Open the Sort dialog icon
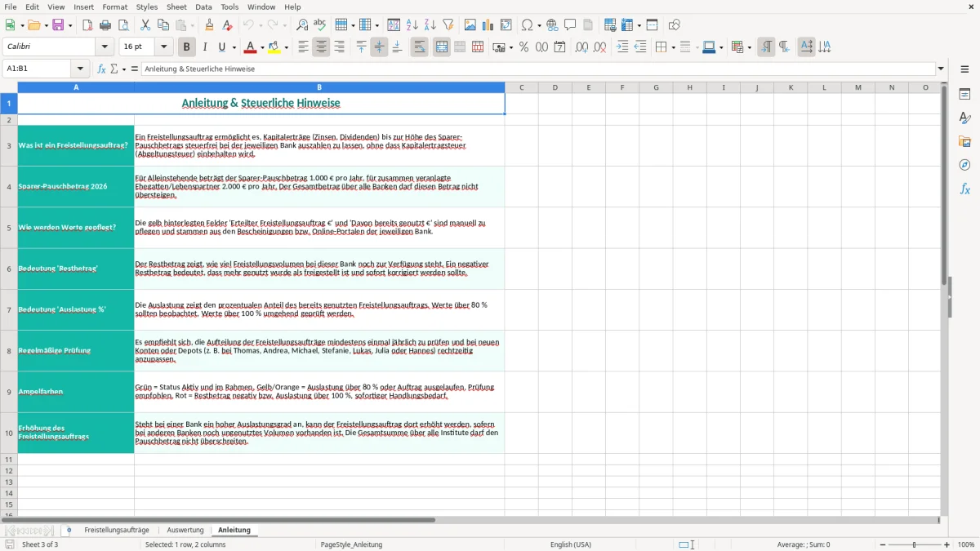Screen dimensions: 980x551 [x=394, y=25]
